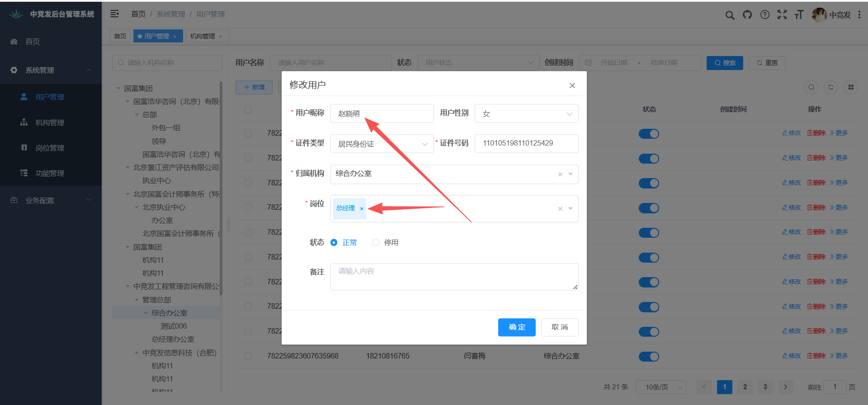
Task: Toggle the status switch for 闫喜梅
Action: pos(649,357)
